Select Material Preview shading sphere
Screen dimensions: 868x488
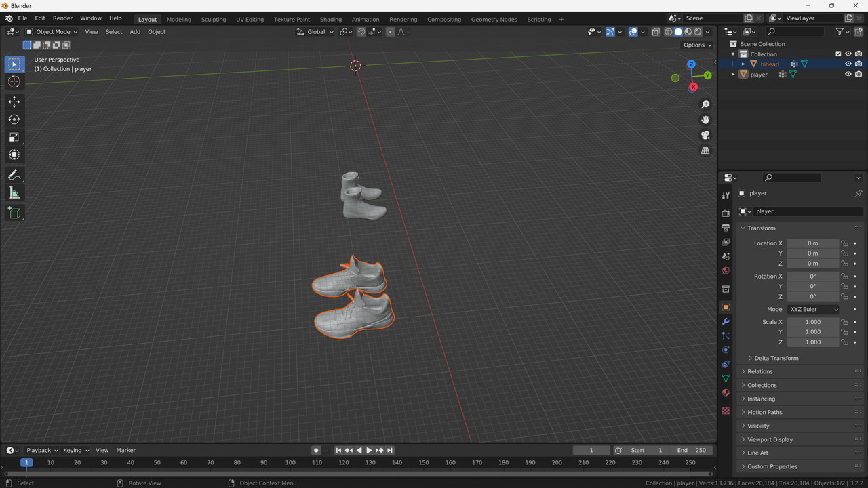688,32
